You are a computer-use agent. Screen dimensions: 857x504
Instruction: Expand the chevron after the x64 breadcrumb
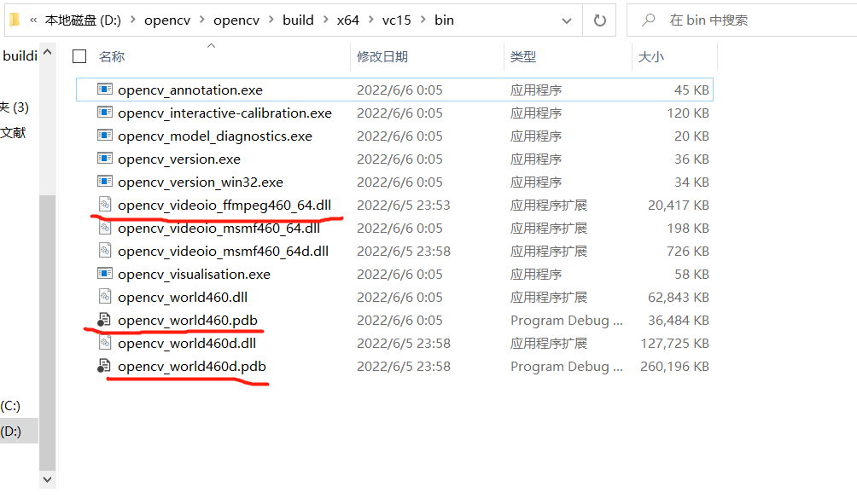coord(371,20)
